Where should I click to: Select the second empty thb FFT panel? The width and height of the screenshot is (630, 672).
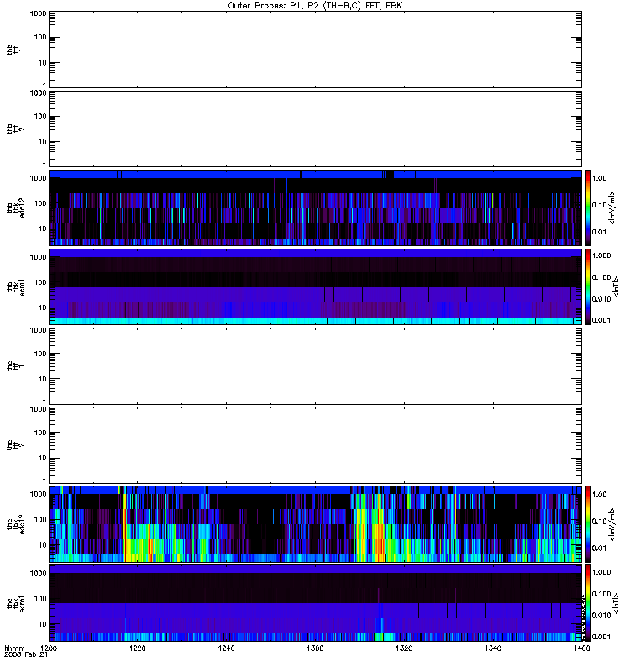click(315, 128)
